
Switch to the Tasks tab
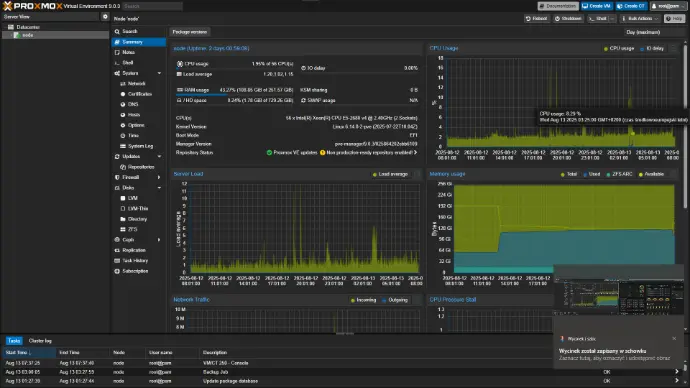pos(14,341)
